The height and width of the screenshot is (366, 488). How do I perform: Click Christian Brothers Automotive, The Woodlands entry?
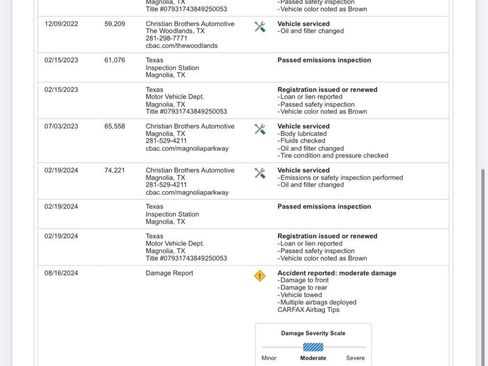click(190, 27)
